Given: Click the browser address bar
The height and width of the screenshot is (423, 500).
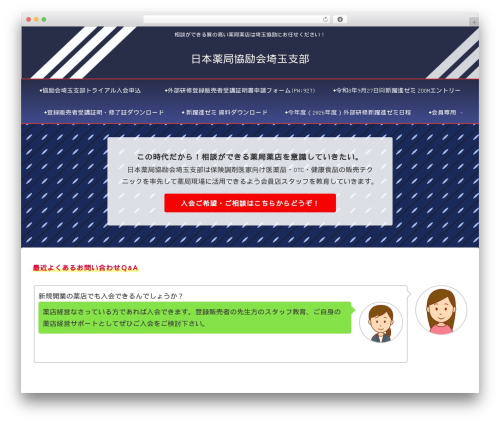Looking at the screenshot, I should [237, 19].
